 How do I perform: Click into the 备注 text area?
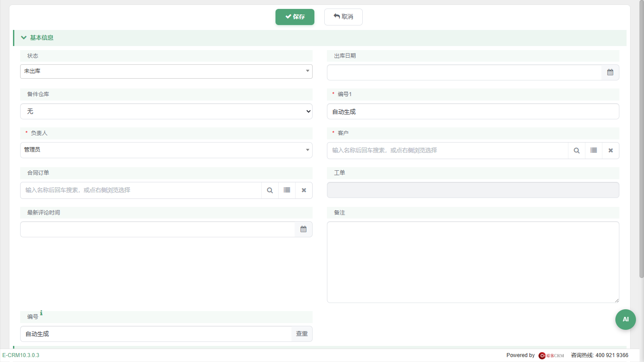473,262
